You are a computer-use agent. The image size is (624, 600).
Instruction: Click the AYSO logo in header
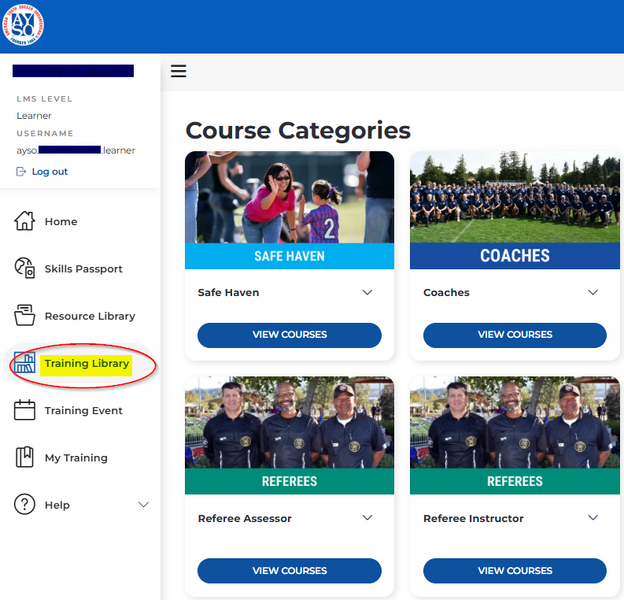23,26
